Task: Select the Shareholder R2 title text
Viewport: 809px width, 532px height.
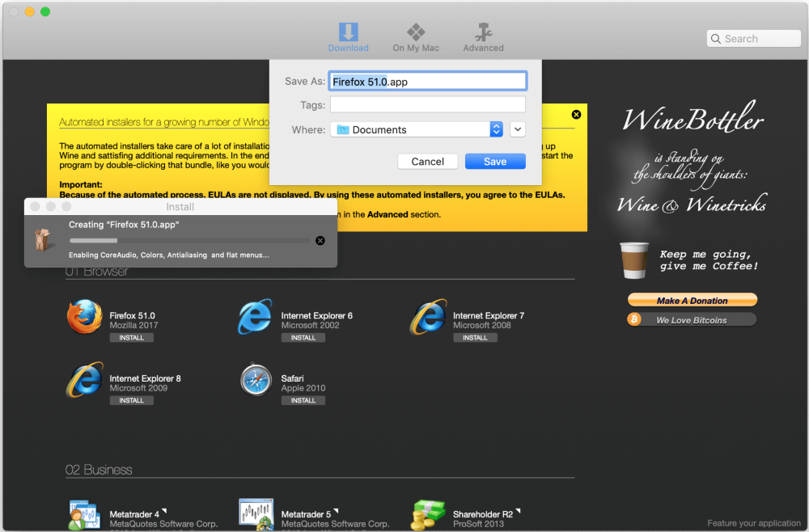Action: point(483,514)
